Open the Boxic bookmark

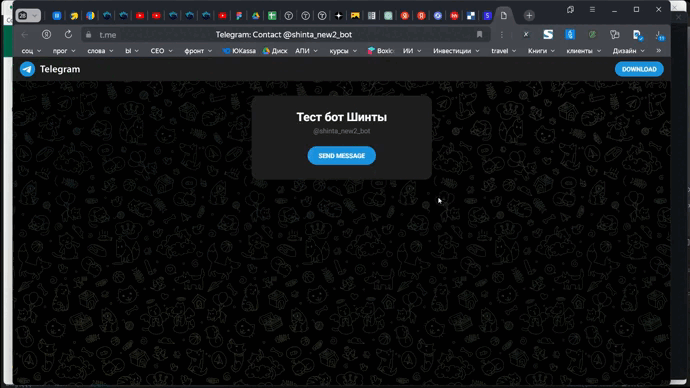click(x=380, y=51)
